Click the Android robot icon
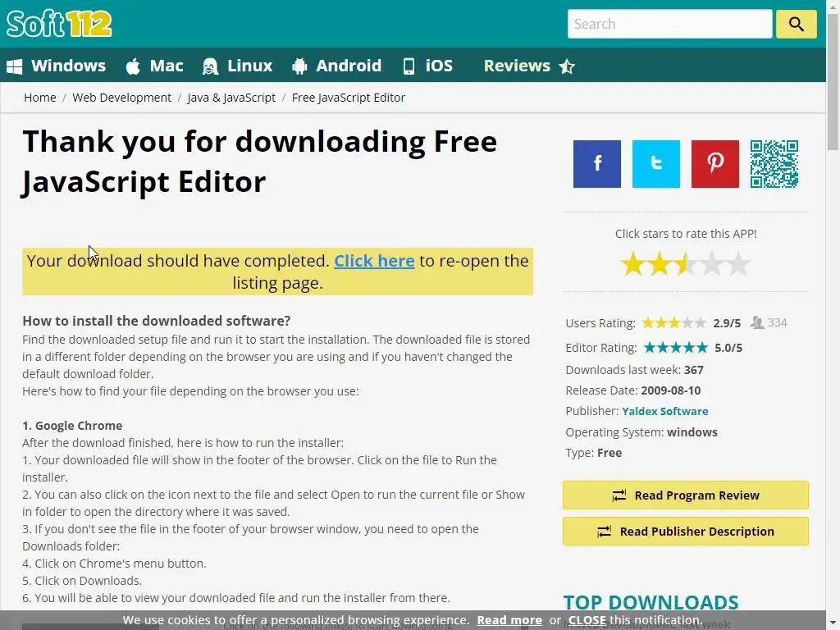Image resolution: width=840 pixels, height=630 pixels. 299,66
